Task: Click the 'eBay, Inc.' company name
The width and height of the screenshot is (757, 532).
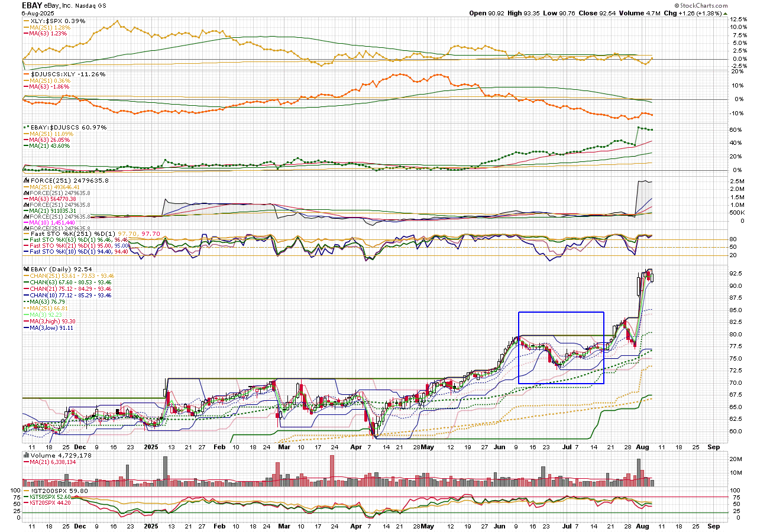Action: coord(57,5)
